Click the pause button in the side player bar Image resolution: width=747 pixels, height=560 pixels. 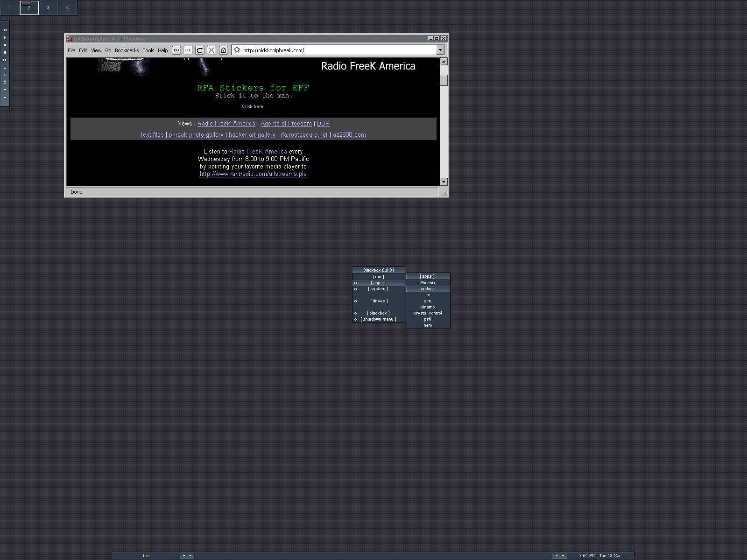pyautogui.click(x=5, y=45)
